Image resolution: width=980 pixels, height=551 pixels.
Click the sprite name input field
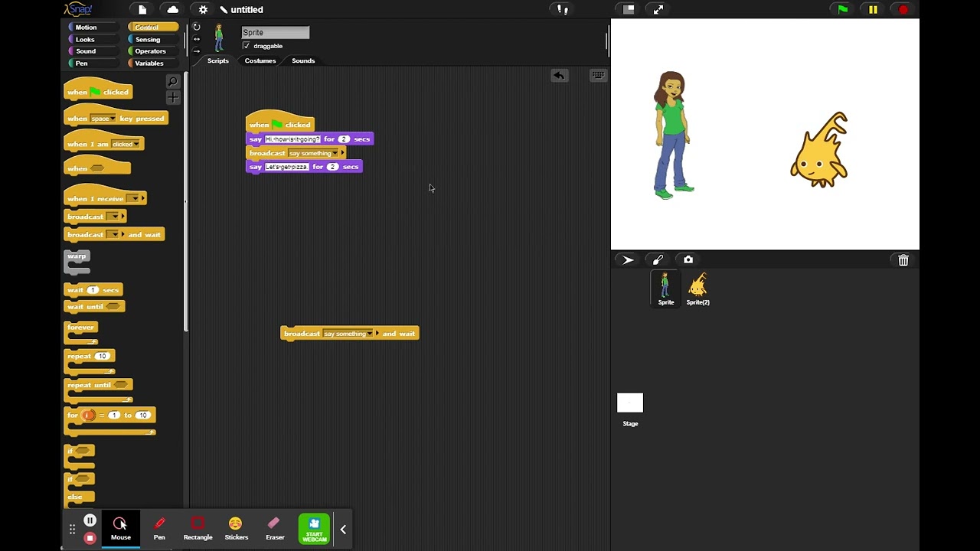coord(276,32)
